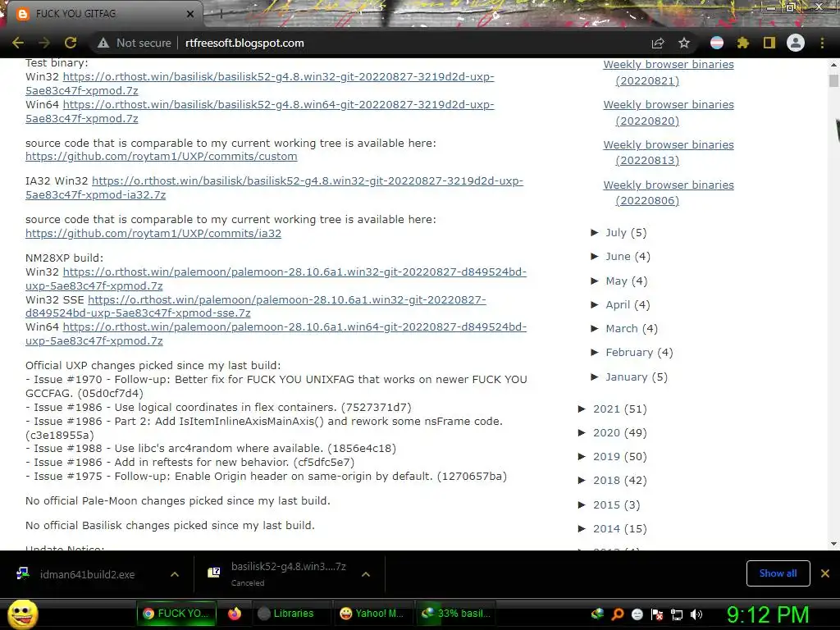The image size is (840, 630).
Task: Open a new tab with the plus button
Action: click(221, 15)
